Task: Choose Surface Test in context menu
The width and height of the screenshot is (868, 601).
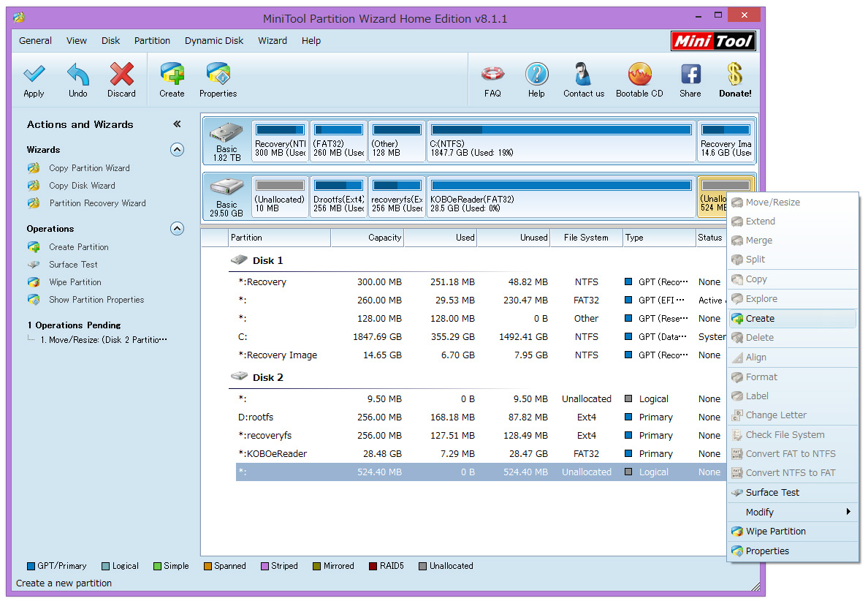Action: pyautogui.click(x=793, y=493)
